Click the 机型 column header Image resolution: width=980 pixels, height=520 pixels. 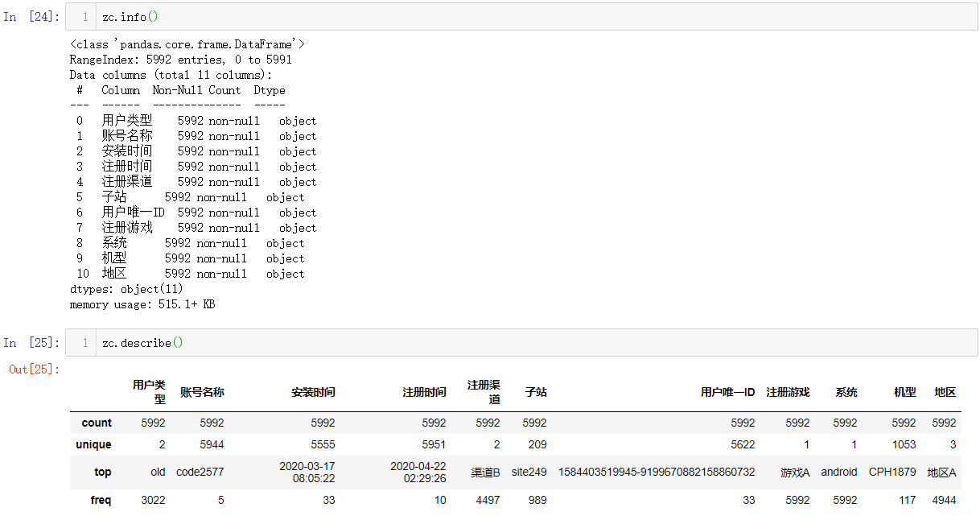(x=904, y=392)
